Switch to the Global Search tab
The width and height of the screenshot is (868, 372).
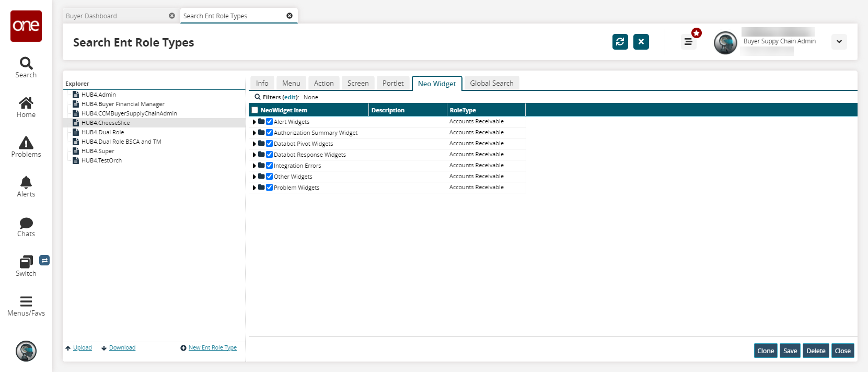tap(491, 83)
